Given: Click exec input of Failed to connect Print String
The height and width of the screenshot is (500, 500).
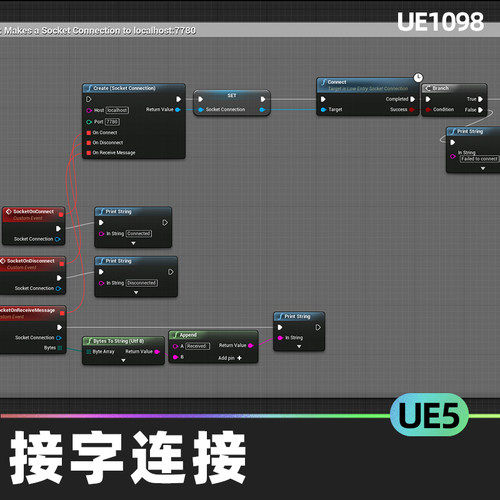Looking at the screenshot, I should (x=453, y=143).
